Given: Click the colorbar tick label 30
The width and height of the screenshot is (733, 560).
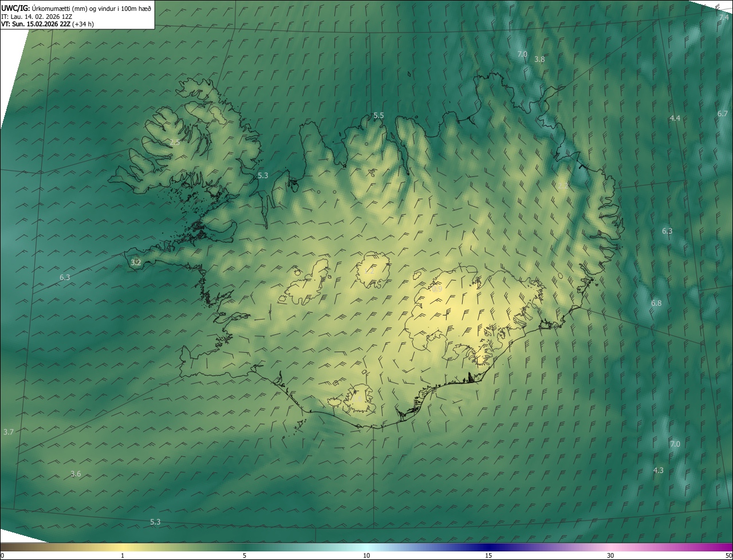Looking at the screenshot, I should [610, 556].
